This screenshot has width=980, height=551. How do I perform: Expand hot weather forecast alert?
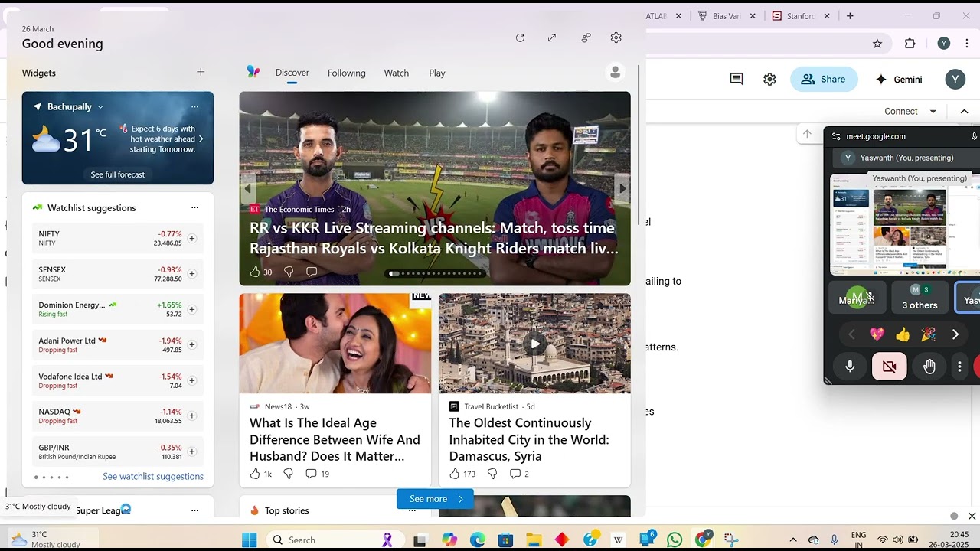[x=201, y=139]
